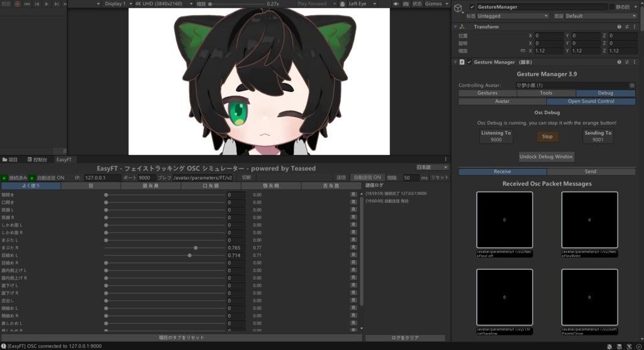Click the keyboard shortcuts icon beside the speaker
Image resolution: width=644 pixels, height=350 pixels.
pyautogui.click(x=406, y=4)
